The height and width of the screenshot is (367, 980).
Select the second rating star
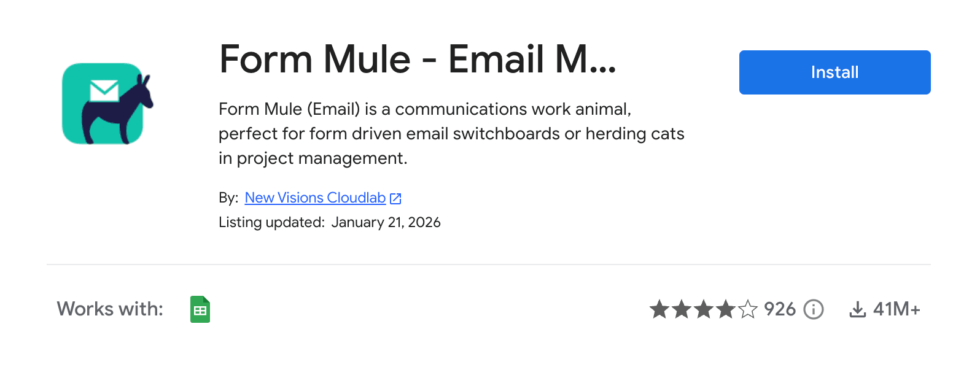tap(682, 309)
